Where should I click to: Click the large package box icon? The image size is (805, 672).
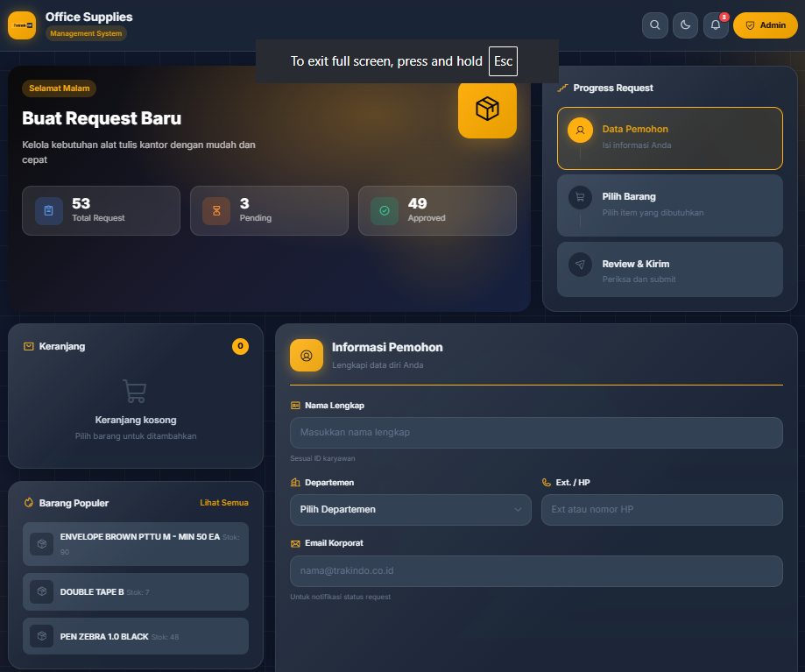(x=487, y=109)
